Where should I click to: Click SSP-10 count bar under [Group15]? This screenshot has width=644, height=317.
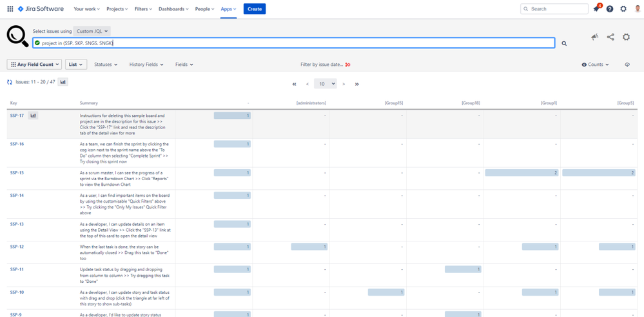pos(386,292)
